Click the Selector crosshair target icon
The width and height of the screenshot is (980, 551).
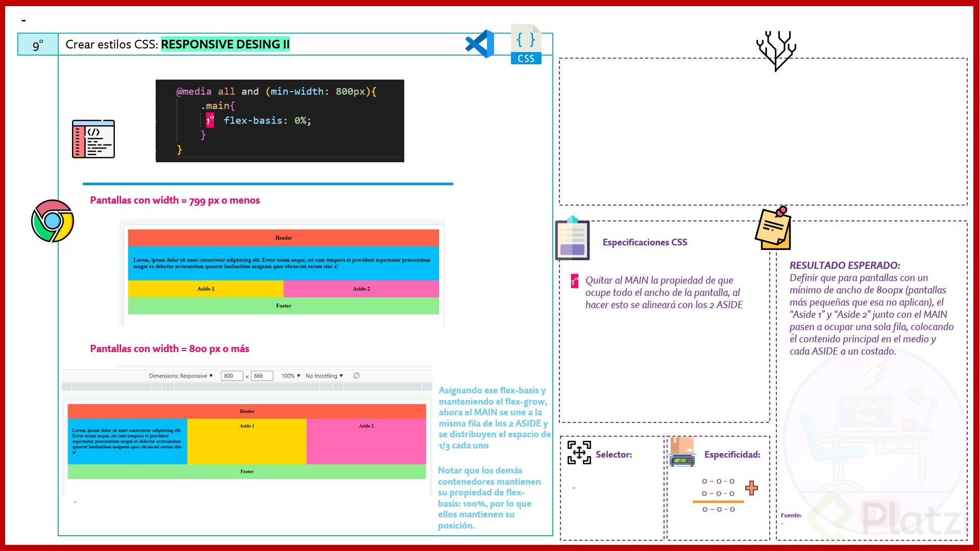click(x=579, y=453)
